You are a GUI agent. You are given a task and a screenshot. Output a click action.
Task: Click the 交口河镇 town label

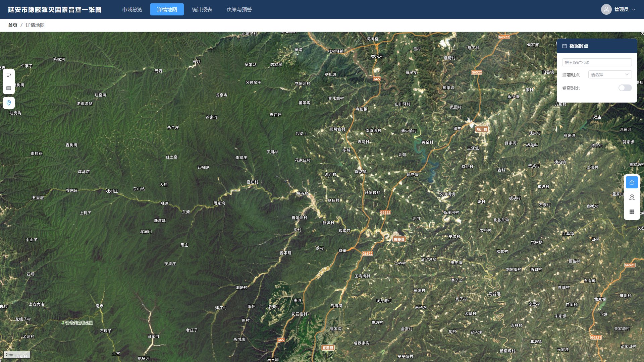click(x=447, y=194)
